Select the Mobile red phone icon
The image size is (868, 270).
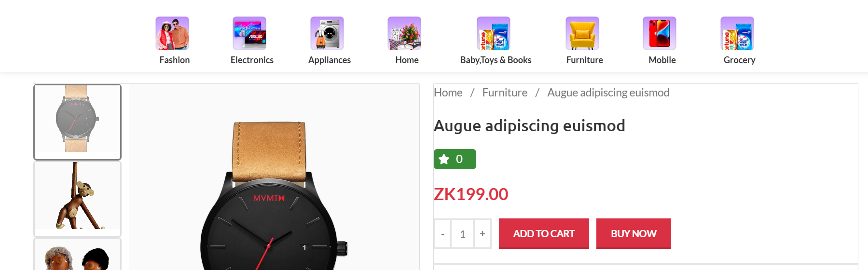pos(660,33)
